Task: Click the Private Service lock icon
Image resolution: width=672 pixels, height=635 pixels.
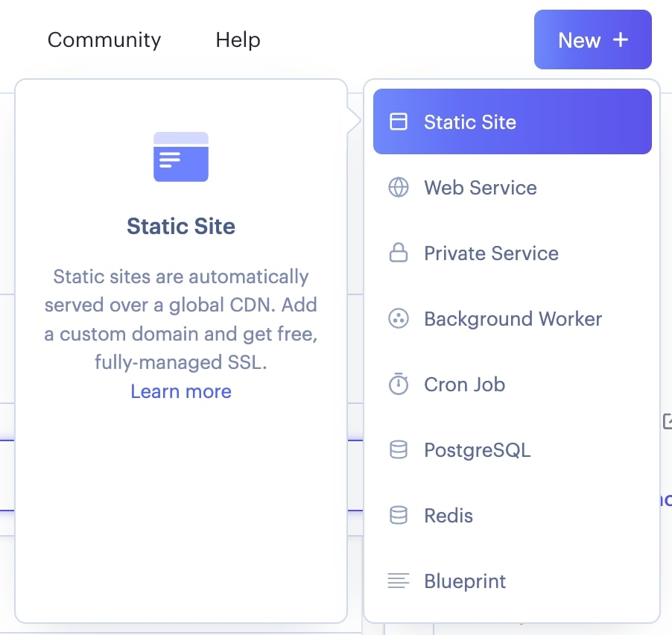Action: (399, 253)
